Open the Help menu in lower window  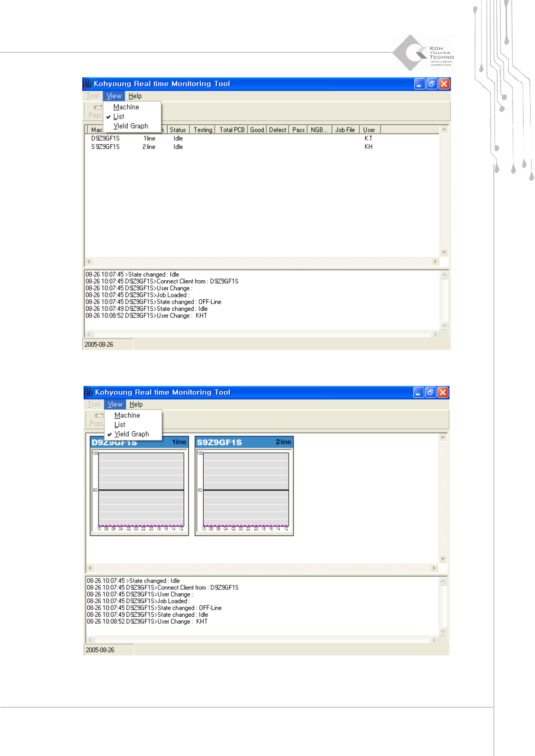tap(136, 404)
